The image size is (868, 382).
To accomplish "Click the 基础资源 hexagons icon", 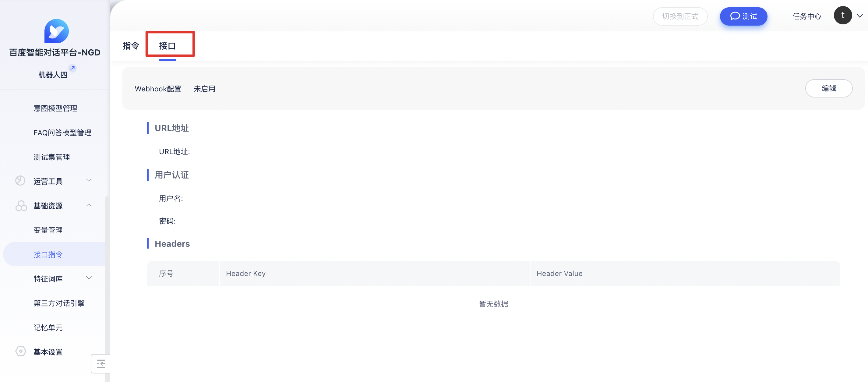I will point(21,206).
